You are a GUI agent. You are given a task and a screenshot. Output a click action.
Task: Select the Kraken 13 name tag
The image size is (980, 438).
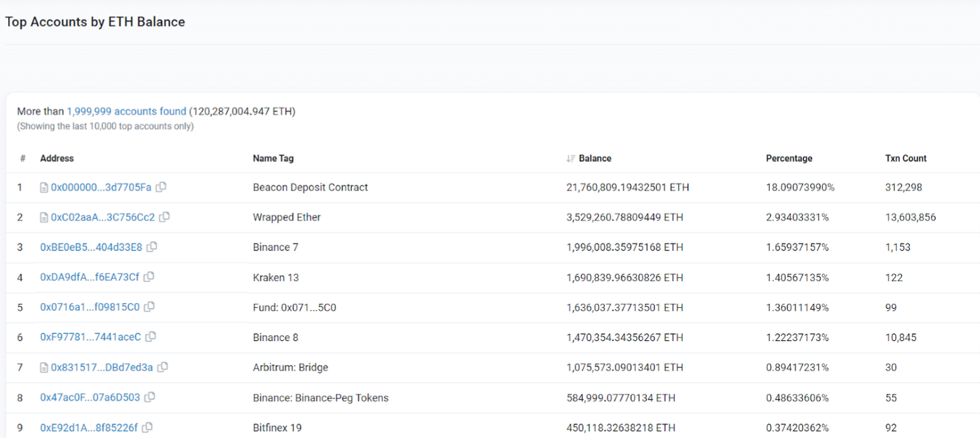[x=275, y=277]
